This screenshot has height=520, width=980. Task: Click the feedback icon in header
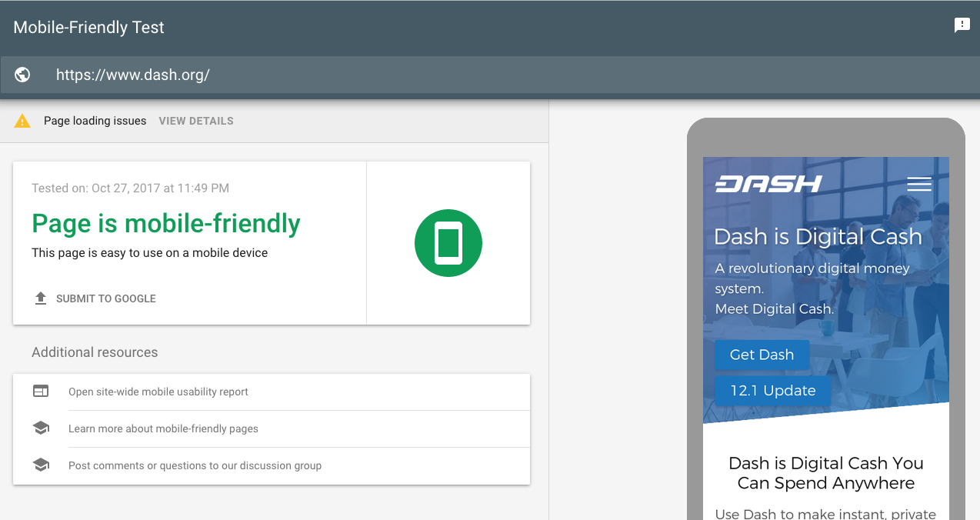click(962, 25)
